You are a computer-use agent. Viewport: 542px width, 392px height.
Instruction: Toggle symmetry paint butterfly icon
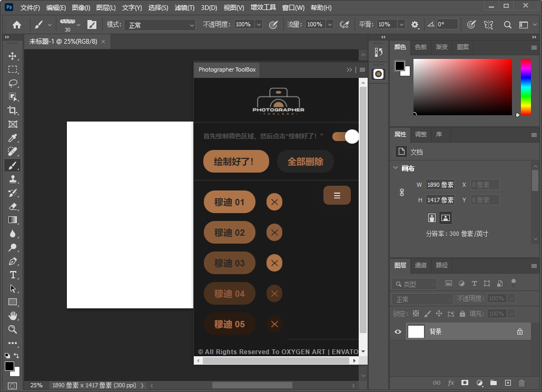point(488,25)
